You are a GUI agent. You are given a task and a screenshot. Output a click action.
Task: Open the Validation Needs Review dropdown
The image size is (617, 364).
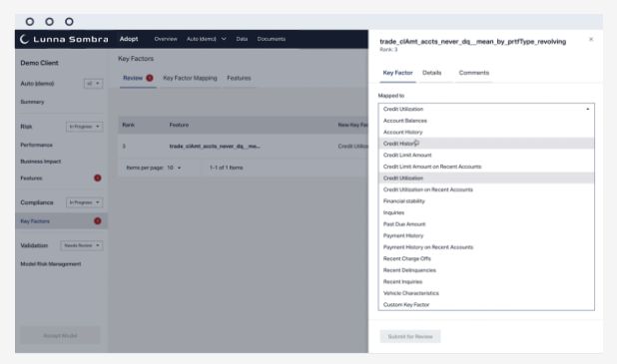click(x=82, y=245)
